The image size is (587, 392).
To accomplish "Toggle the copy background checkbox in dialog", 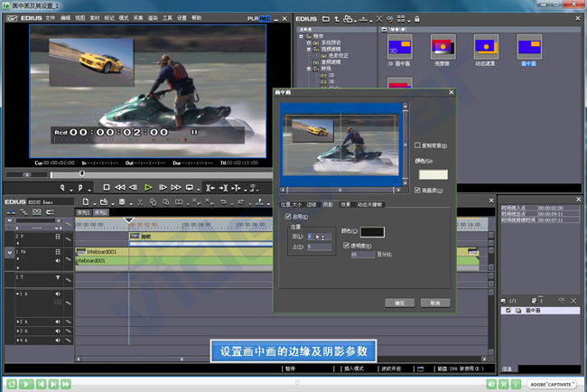I will [x=417, y=145].
